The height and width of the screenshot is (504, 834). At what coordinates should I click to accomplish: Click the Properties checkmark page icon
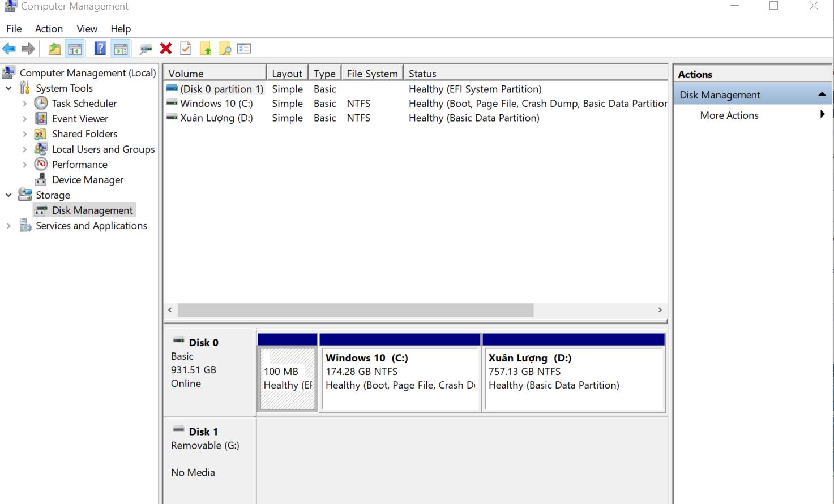pyautogui.click(x=185, y=49)
